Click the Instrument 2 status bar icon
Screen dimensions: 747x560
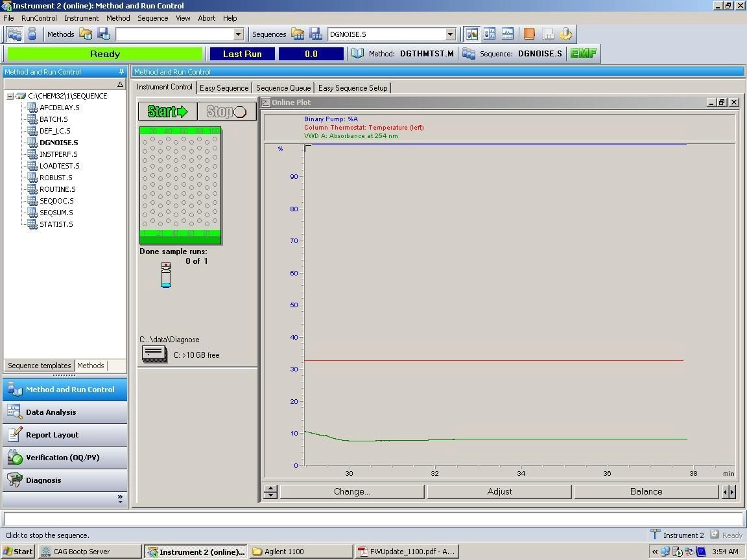click(656, 535)
